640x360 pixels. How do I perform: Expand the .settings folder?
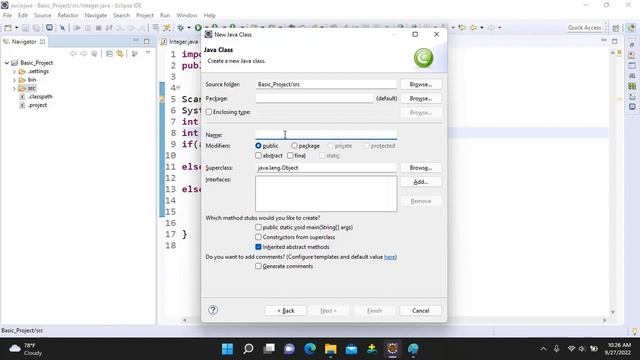point(14,71)
